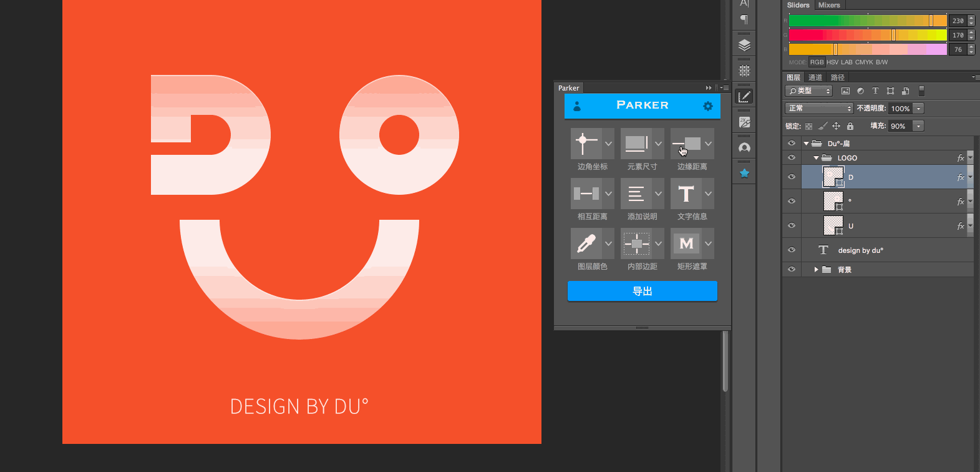The image size is (980, 472).
Task: Set color mode to LAB
Action: 847,62
